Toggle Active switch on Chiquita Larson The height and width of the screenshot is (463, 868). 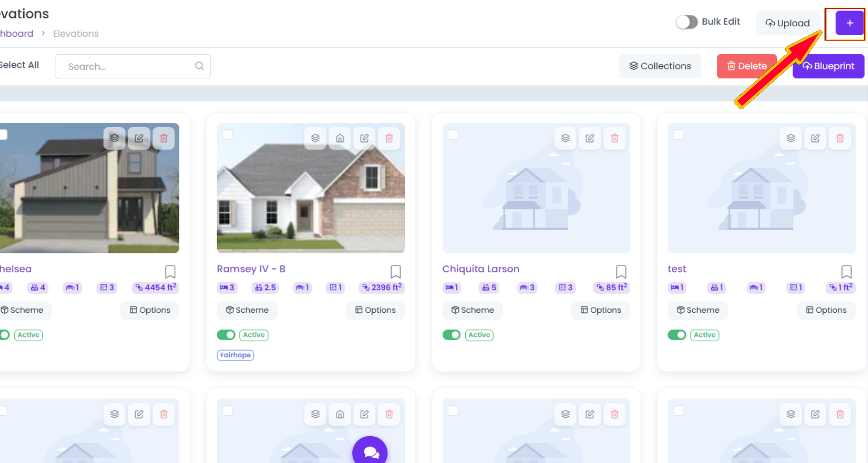click(452, 335)
